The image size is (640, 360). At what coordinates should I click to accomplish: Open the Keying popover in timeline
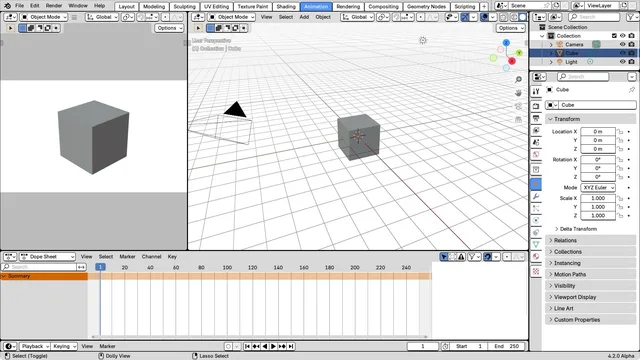point(64,346)
